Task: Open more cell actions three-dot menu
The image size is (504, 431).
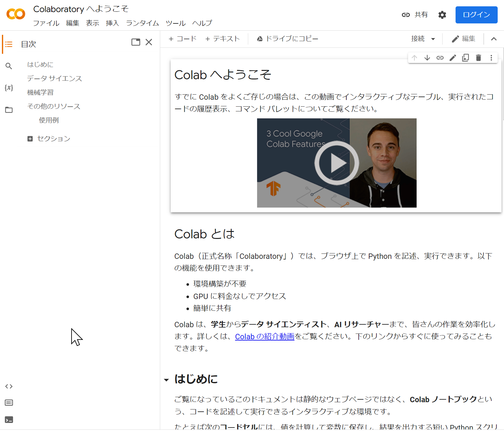Action: 491,58
